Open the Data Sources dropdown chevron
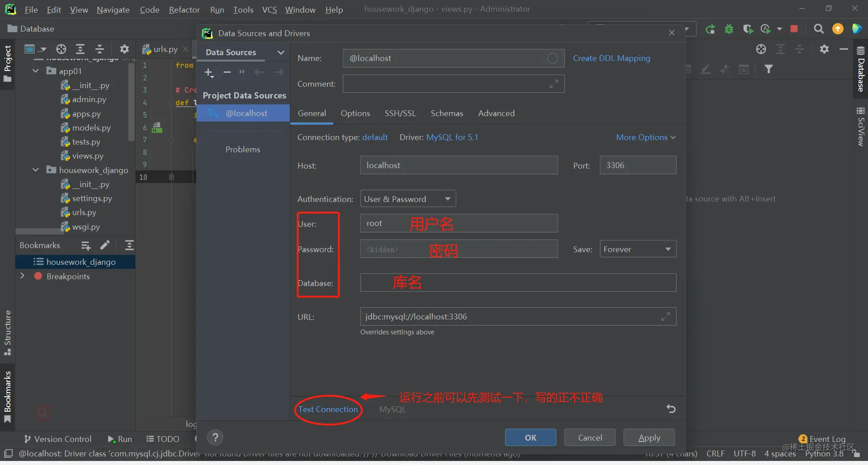The height and width of the screenshot is (465, 868). click(x=281, y=52)
